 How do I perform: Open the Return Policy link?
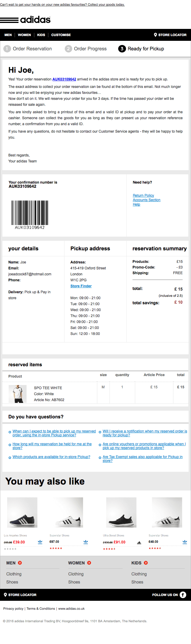tap(143, 195)
